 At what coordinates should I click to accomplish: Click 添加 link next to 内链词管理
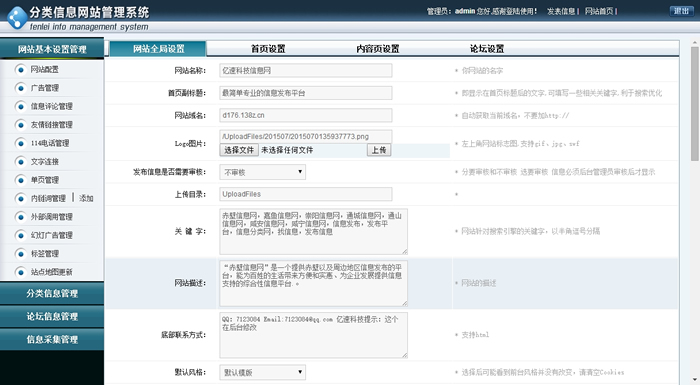click(x=86, y=198)
